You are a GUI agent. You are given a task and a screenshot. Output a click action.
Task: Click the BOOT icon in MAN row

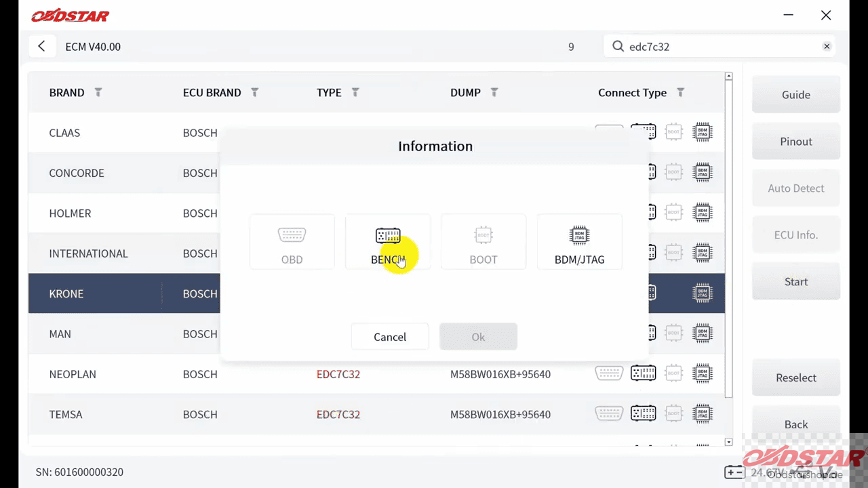pos(673,333)
